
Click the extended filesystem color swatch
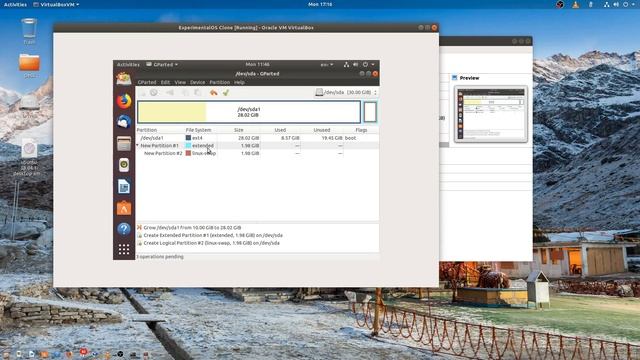(x=188, y=145)
